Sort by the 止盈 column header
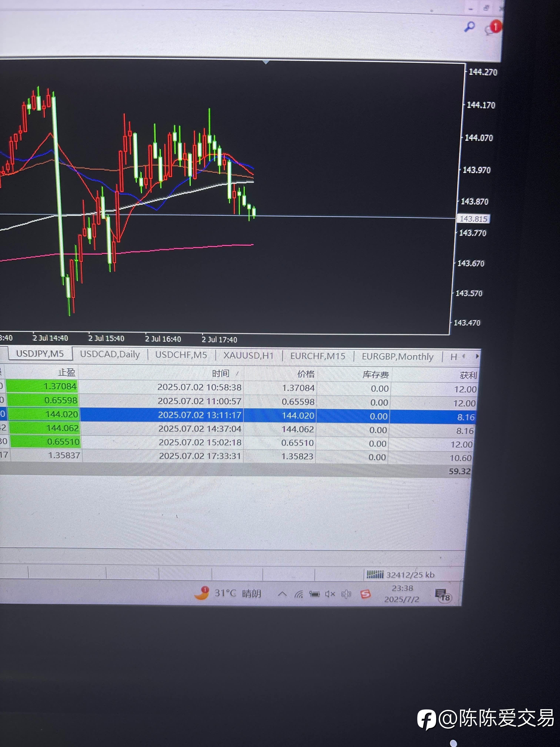This screenshot has height=747, width=560. pyautogui.click(x=66, y=372)
